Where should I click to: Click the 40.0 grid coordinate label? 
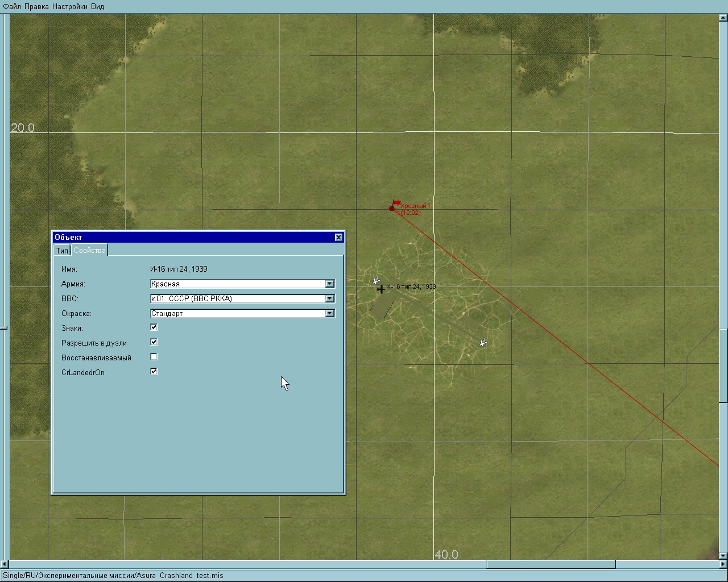tap(446, 555)
